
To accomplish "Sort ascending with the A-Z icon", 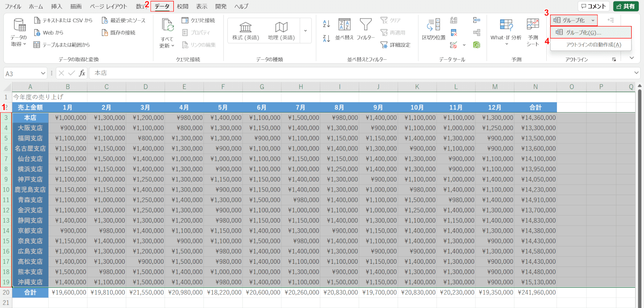I will [x=326, y=23].
